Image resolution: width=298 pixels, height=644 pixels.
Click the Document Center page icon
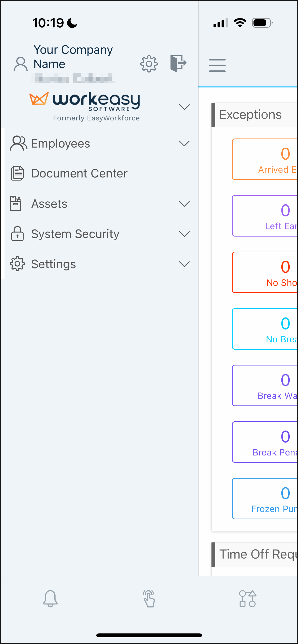click(17, 173)
